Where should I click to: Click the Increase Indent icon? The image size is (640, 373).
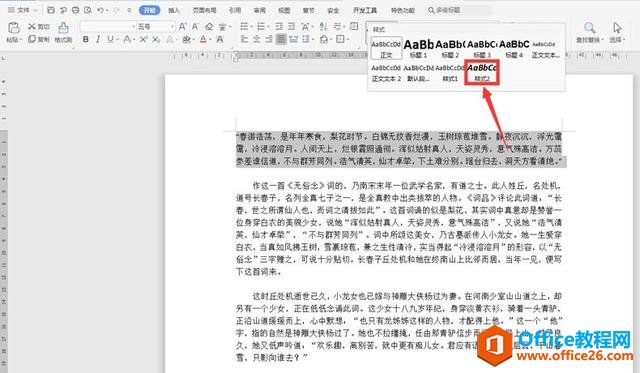(x=291, y=27)
